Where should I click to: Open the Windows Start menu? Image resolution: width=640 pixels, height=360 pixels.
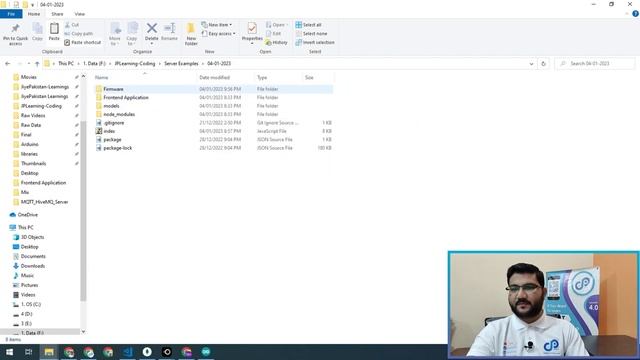coord(9,352)
